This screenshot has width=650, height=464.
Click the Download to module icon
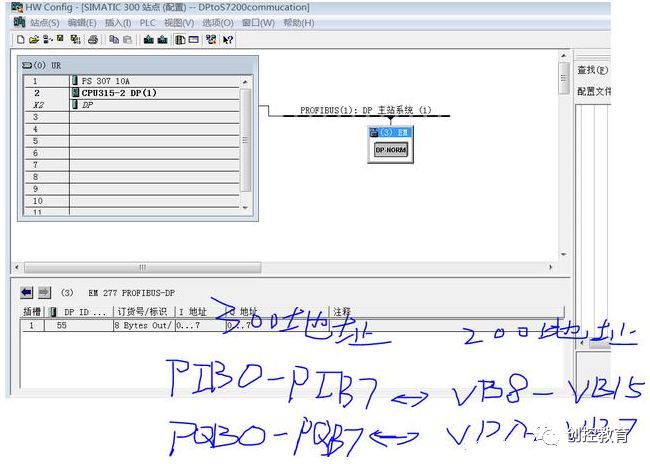point(148,40)
